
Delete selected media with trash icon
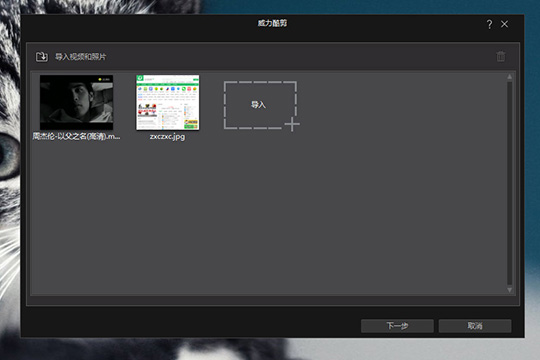point(501,56)
